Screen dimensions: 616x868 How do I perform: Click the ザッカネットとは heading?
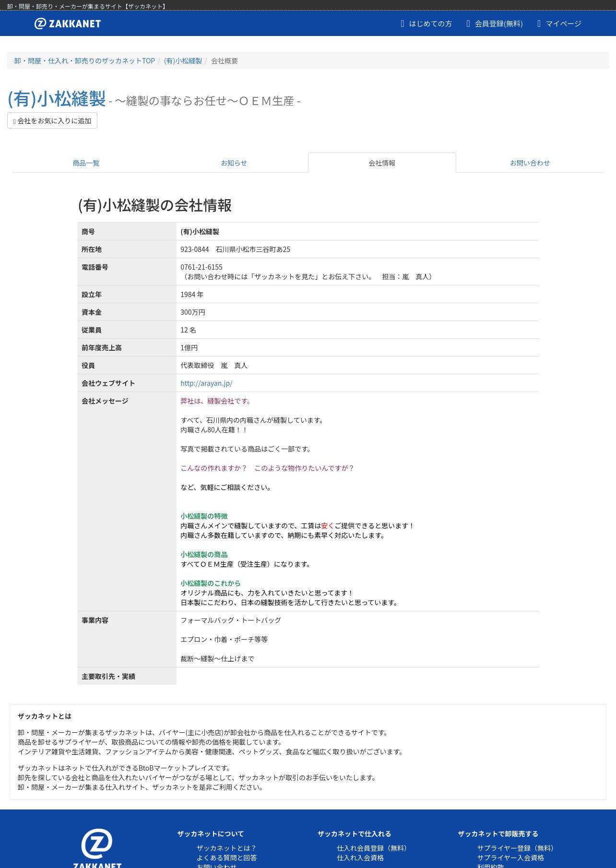pos(45,716)
